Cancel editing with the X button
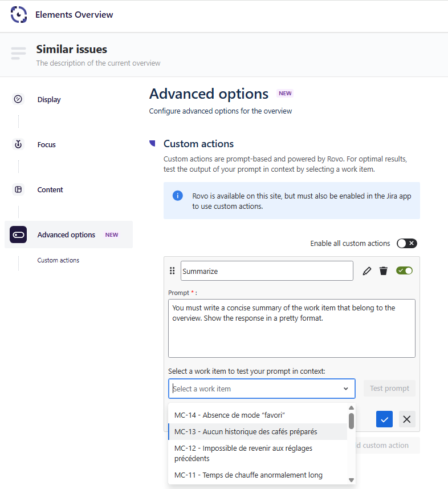 pos(407,419)
